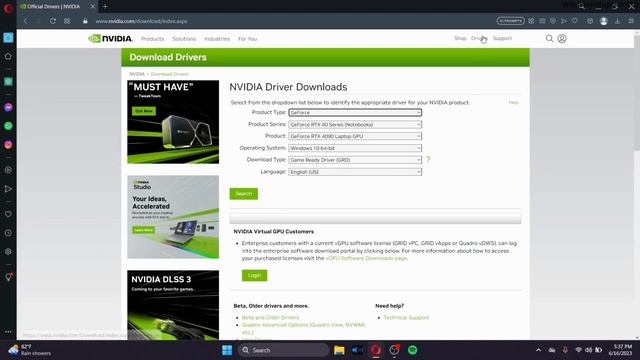
Task: Click the NVIDIA breadcrumb link
Action: pyautogui.click(x=137, y=74)
